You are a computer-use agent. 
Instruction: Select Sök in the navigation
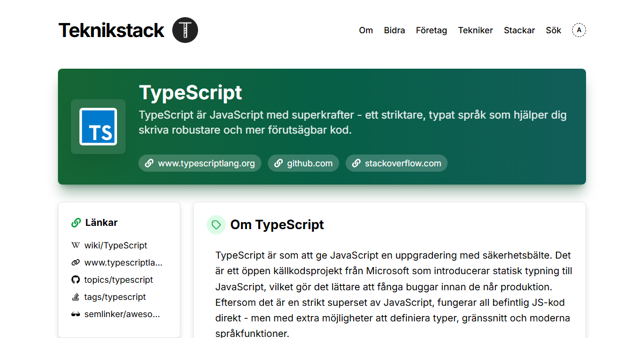pyautogui.click(x=553, y=30)
